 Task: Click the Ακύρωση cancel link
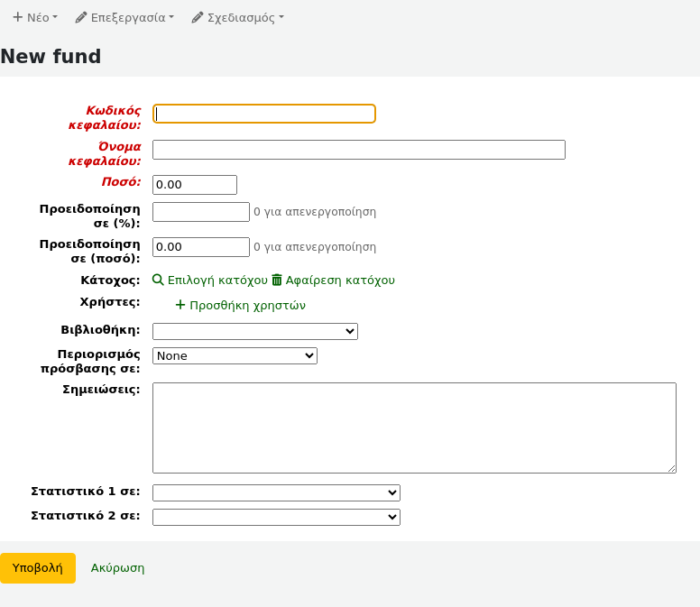(x=117, y=568)
